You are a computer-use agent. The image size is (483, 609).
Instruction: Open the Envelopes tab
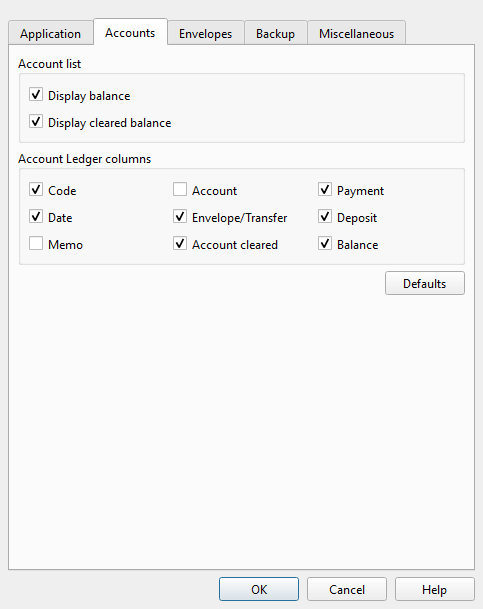coord(205,33)
